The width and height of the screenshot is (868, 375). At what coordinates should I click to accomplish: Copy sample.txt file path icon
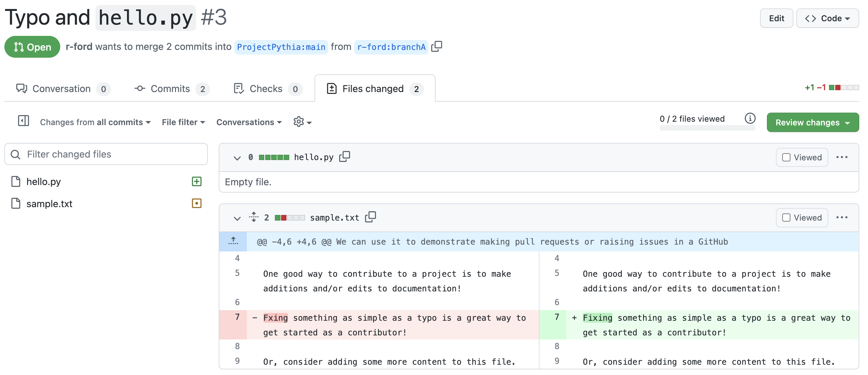[x=370, y=217]
